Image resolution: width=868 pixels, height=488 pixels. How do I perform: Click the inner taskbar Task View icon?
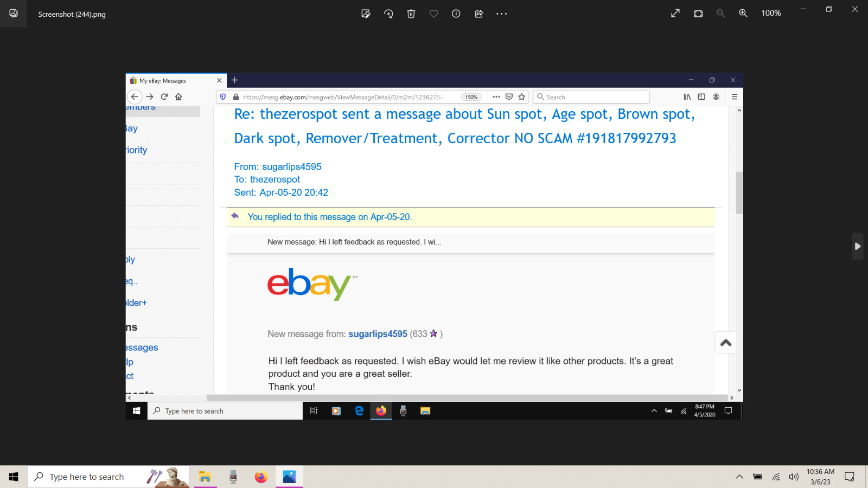click(x=314, y=411)
